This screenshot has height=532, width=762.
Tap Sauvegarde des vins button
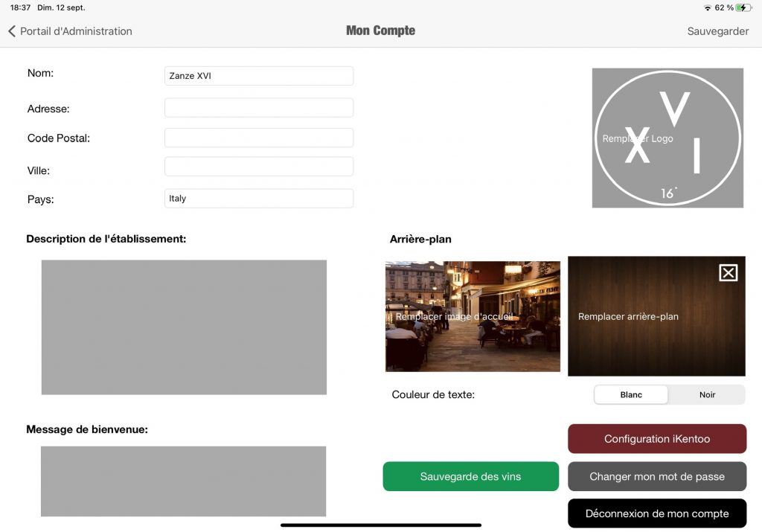click(471, 477)
